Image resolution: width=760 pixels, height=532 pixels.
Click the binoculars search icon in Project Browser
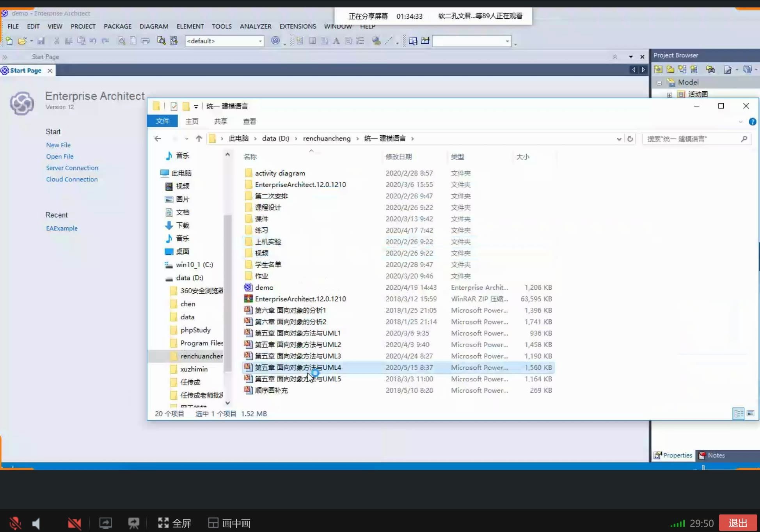(x=710, y=69)
